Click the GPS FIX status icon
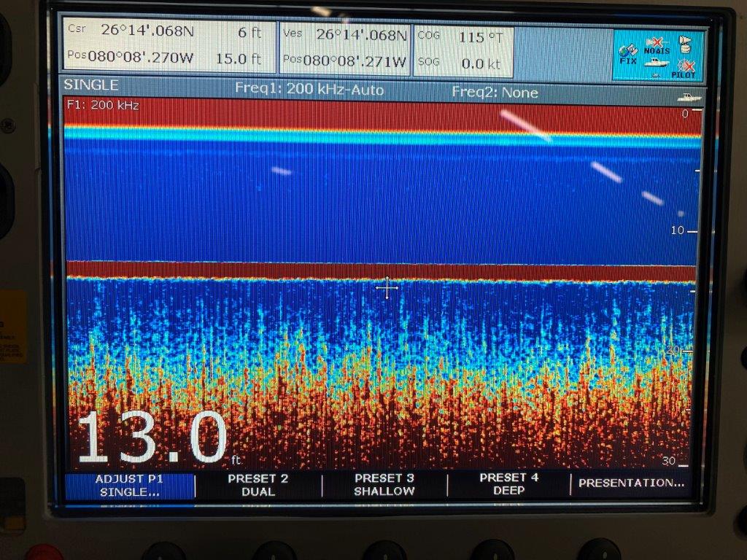Viewport: 747px width, 560px height. (x=627, y=54)
